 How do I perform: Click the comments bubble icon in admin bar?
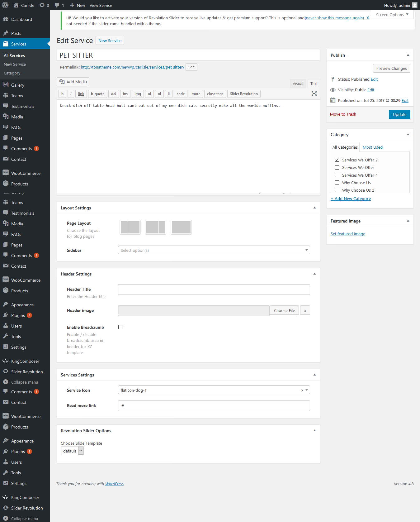tap(57, 5)
